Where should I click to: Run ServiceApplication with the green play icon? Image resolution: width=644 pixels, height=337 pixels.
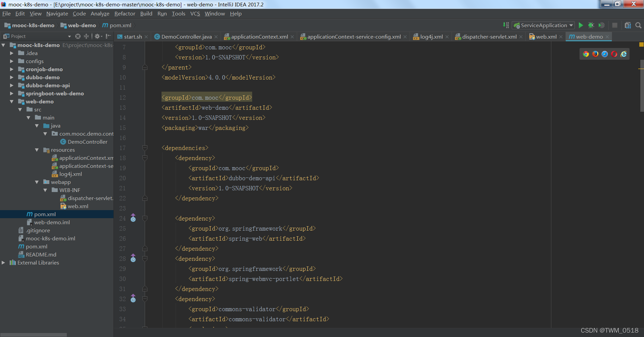581,25
